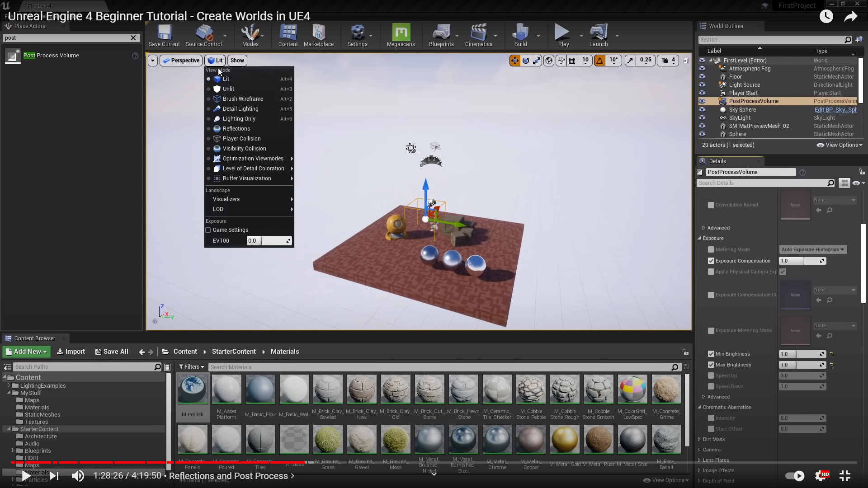
Task: Click the Save Current toolbar icon
Action: coord(164,35)
